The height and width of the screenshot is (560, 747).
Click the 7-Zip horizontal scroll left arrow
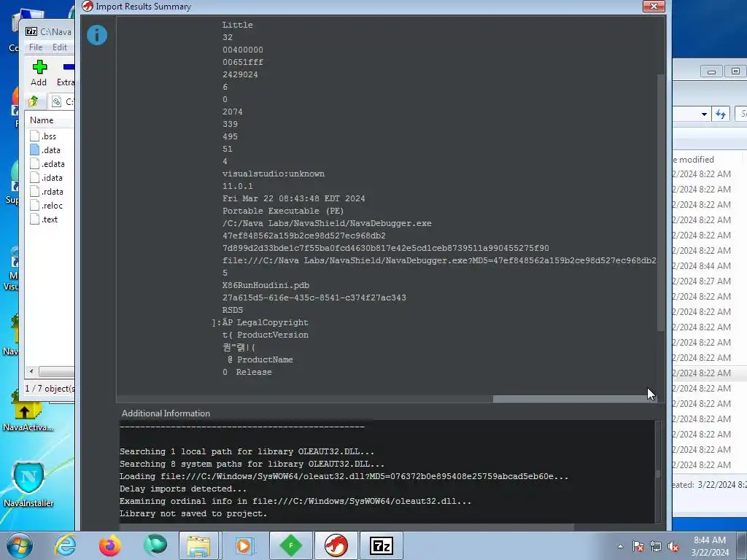[x=31, y=371]
